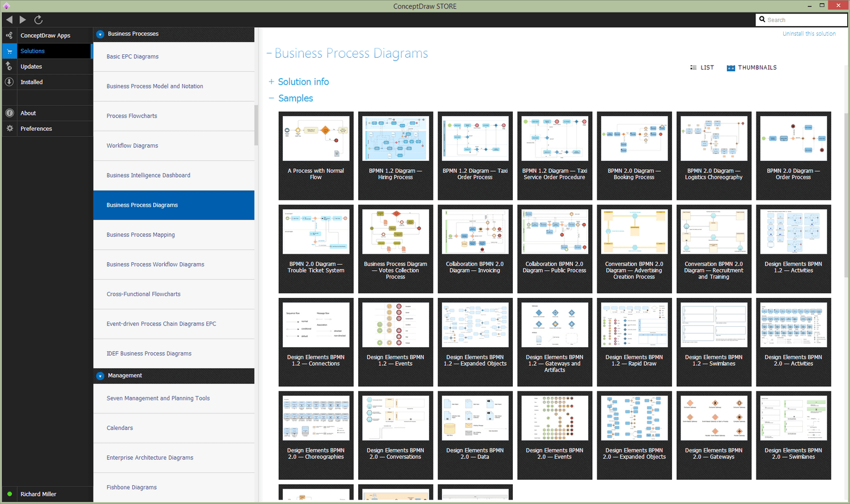Open BPMN 2.0 Booking Process sample
The height and width of the screenshot is (504, 850).
634,156
